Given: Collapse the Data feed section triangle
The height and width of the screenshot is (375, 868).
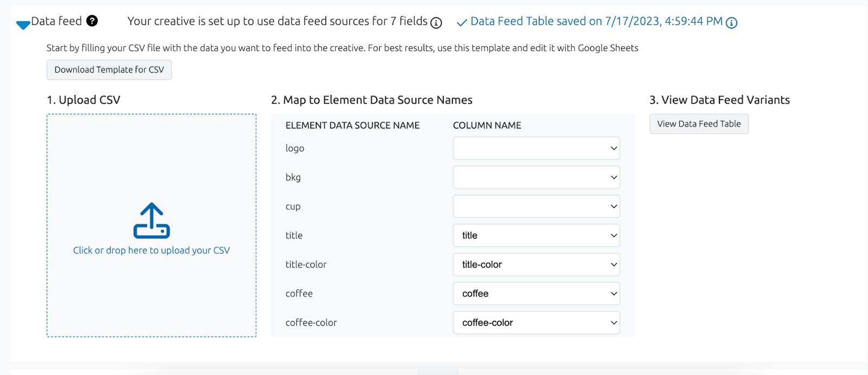Looking at the screenshot, I should click(x=23, y=25).
